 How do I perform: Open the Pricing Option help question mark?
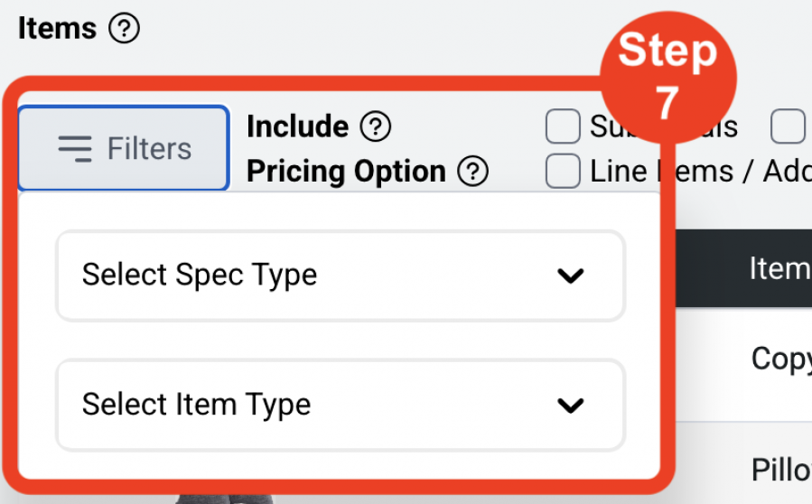pyautogui.click(x=472, y=171)
